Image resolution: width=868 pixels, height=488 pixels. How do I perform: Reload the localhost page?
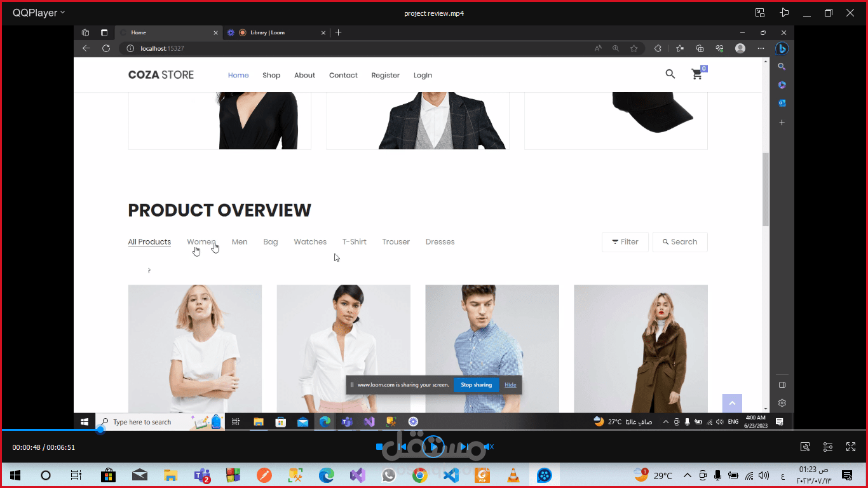click(x=106, y=48)
